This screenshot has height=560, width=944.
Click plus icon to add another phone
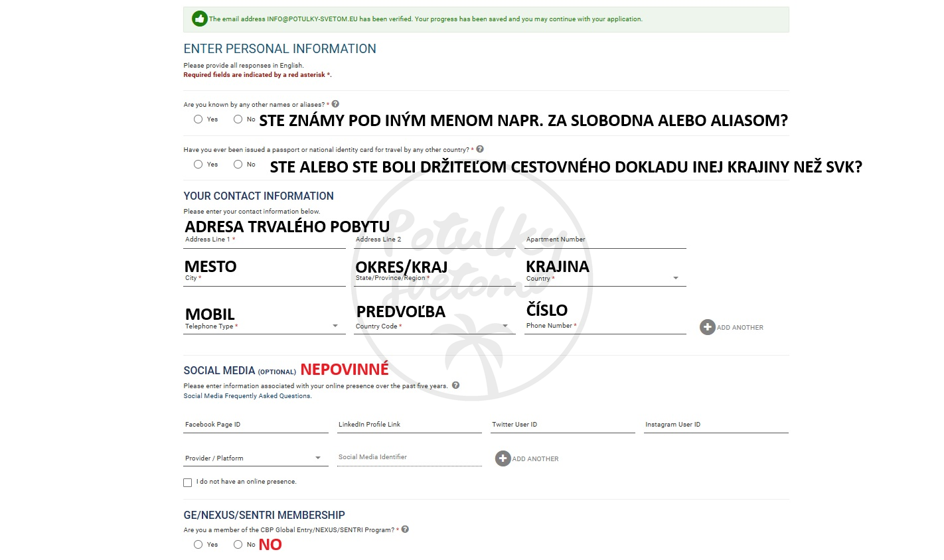[708, 327]
